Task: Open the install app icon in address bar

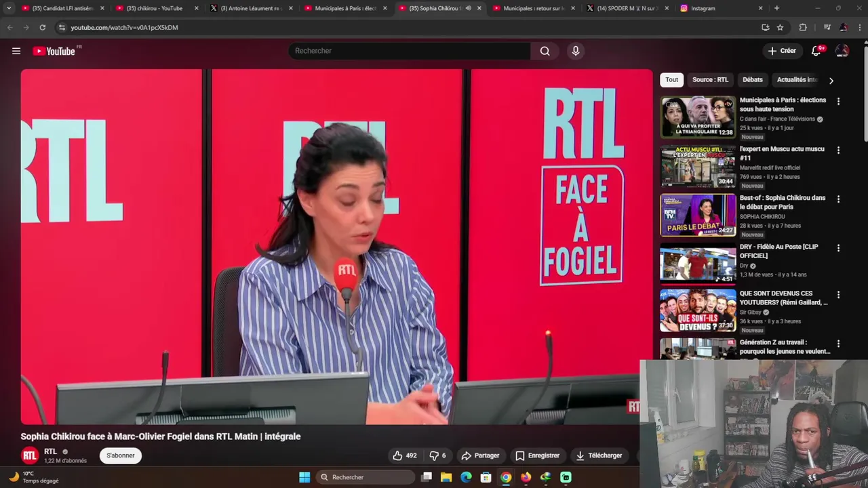Action: (765, 27)
